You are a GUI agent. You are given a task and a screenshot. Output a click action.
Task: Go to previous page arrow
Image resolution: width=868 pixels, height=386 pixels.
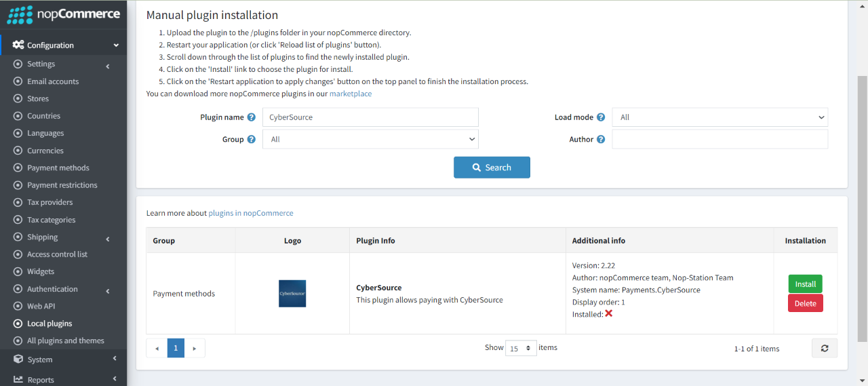(157, 348)
